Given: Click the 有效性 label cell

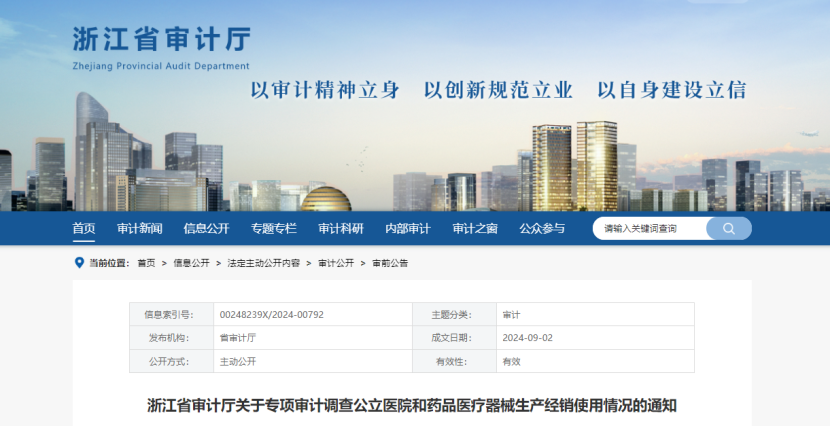Looking at the screenshot, I should coord(455,362).
